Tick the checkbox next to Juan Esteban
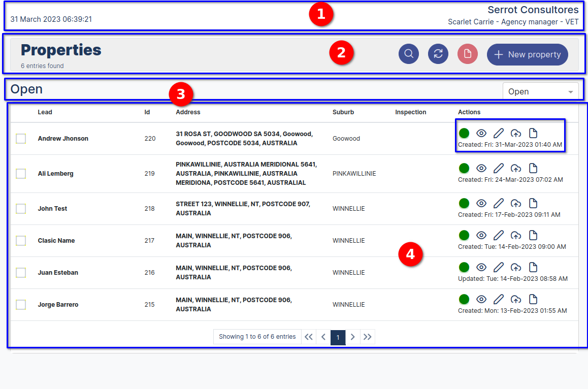Viewport: 588px width, 389px height. (21, 272)
